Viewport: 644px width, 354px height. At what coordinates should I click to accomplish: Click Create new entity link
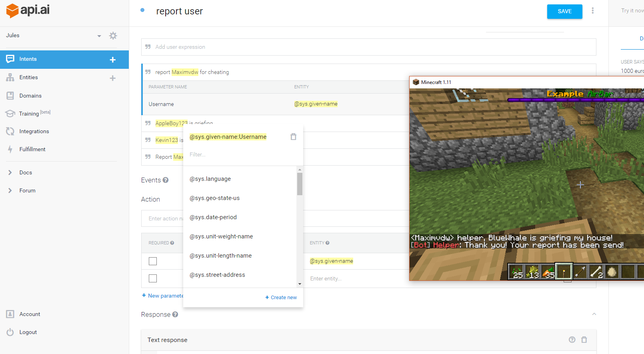[x=281, y=298]
